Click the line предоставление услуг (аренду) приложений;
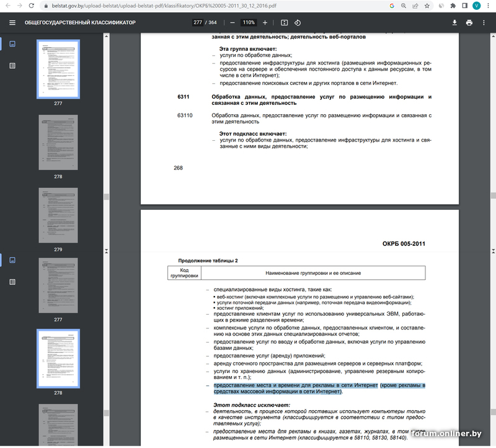The width and height of the screenshot is (496, 448). pos(269,356)
